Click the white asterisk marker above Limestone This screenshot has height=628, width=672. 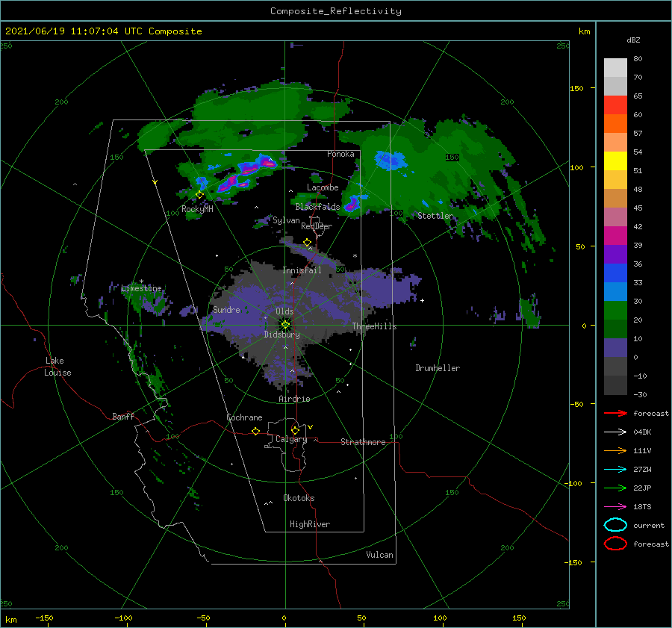coord(141,282)
